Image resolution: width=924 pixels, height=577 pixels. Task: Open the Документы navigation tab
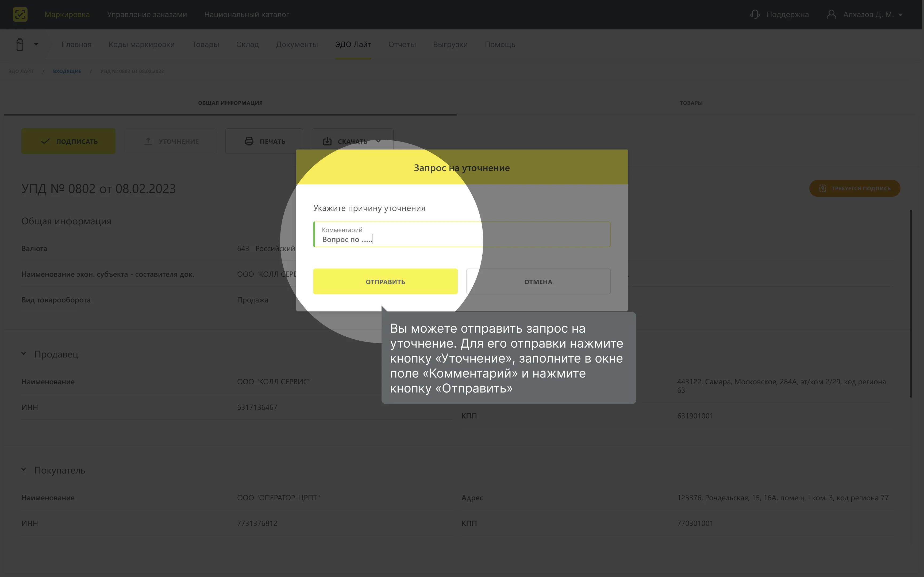coord(297,44)
